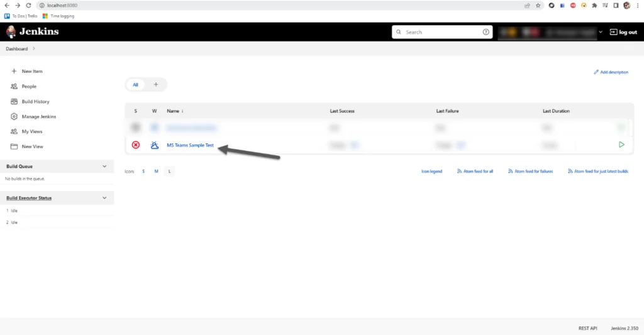The width and height of the screenshot is (644, 335).
Task: Open the Time logging bookmark
Action: click(58, 16)
